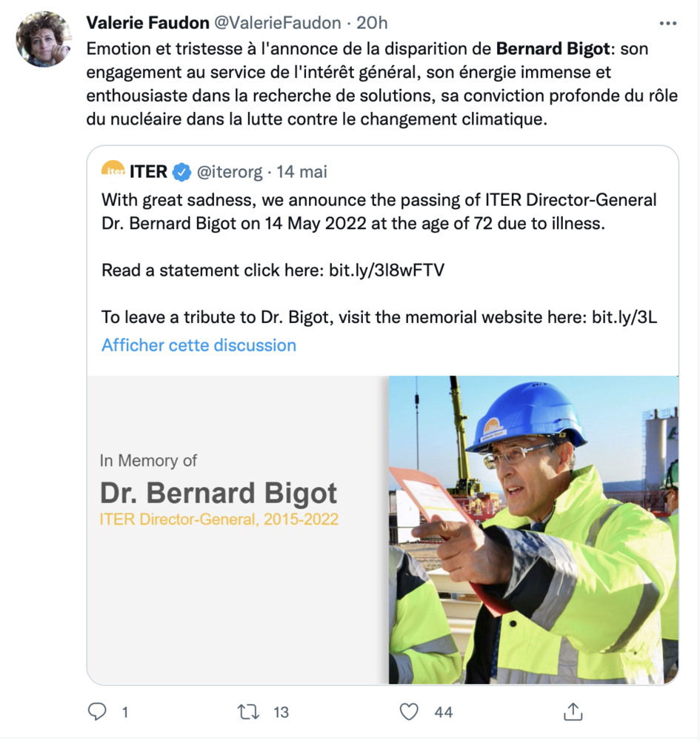Click Afficher cette discussion
700x741 pixels.
pyautogui.click(x=199, y=345)
